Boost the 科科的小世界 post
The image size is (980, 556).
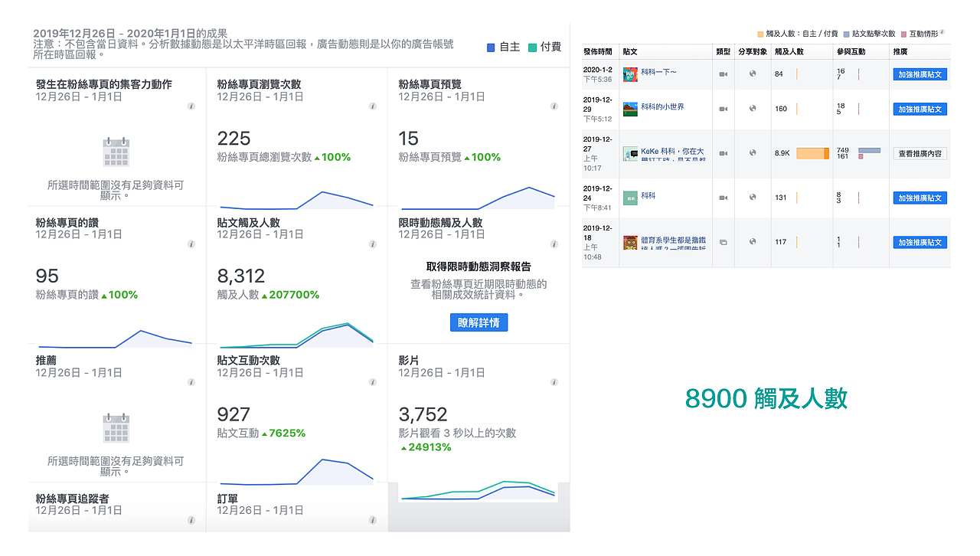(x=920, y=110)
